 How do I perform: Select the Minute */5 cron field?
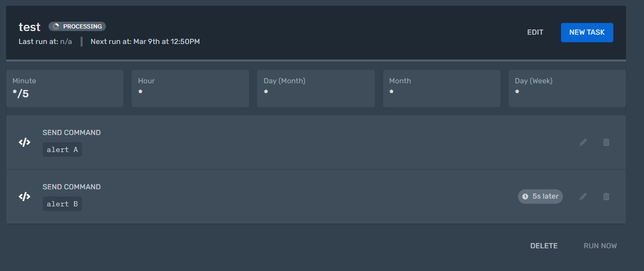pos(65,88)
